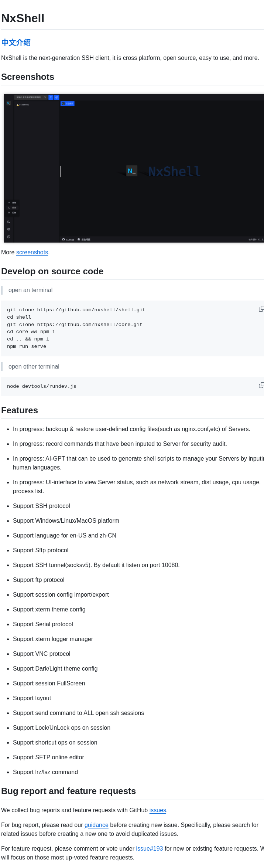Copy the node devtools command snippet
This screenshot has width=264, height=868.
(x=261, y=385)
